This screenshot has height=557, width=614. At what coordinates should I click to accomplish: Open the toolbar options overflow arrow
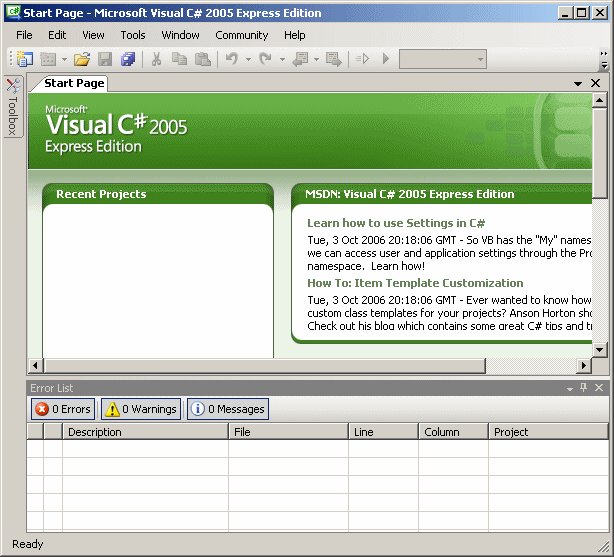click(604, 60)
